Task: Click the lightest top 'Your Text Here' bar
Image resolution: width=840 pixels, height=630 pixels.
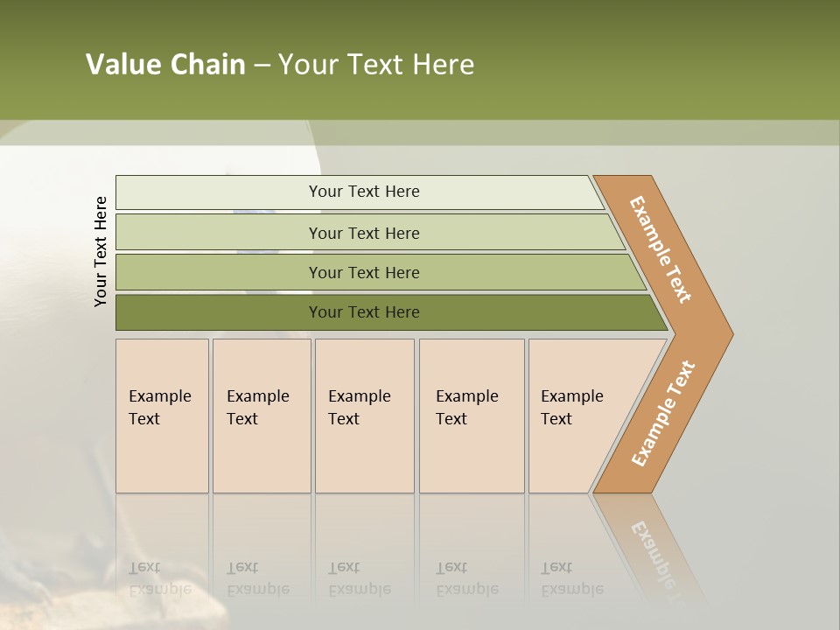Action: pos(363,192)
